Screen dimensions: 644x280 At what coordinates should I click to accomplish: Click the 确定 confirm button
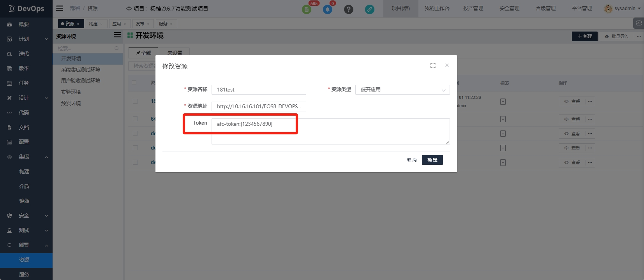432,160
